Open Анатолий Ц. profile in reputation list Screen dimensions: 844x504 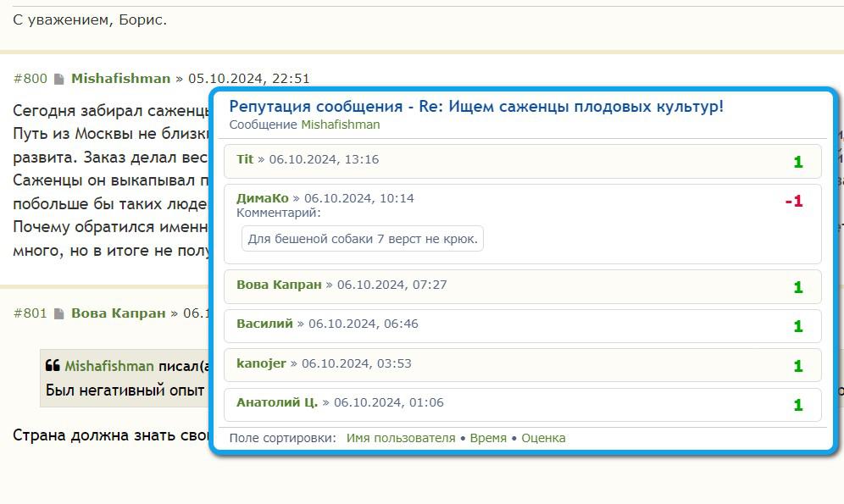(277, 402)
